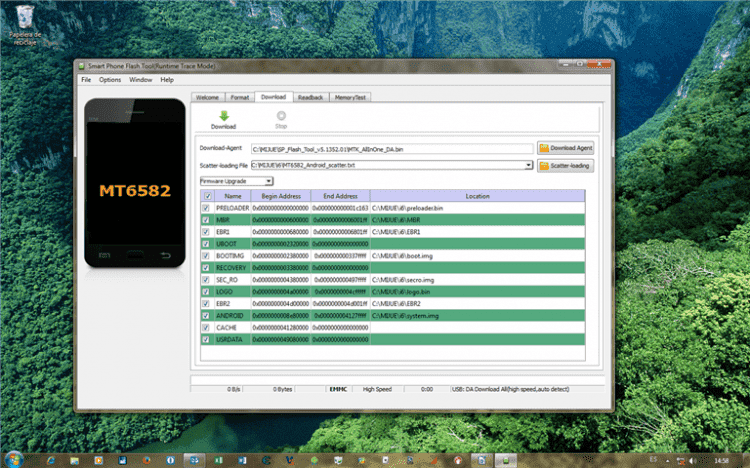Switch to the Readback tab

point(310,97)
